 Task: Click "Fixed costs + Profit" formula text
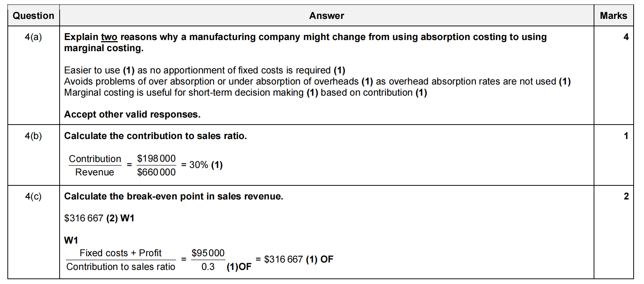click(120, 253)
